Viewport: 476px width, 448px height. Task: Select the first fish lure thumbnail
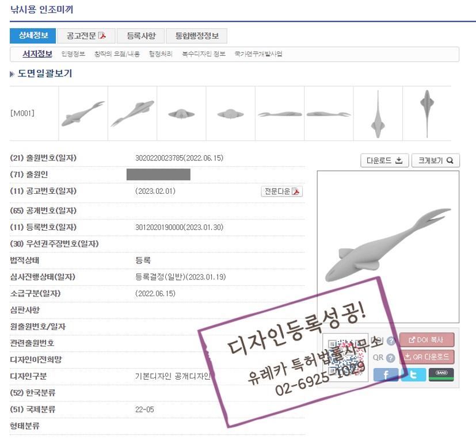[83, 113]
